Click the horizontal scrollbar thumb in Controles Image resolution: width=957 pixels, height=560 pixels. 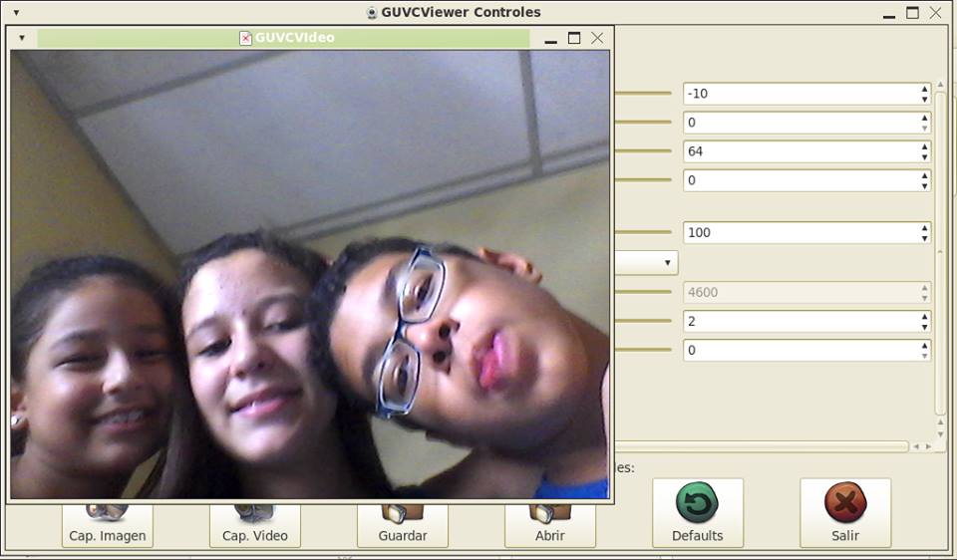(761, 446)
